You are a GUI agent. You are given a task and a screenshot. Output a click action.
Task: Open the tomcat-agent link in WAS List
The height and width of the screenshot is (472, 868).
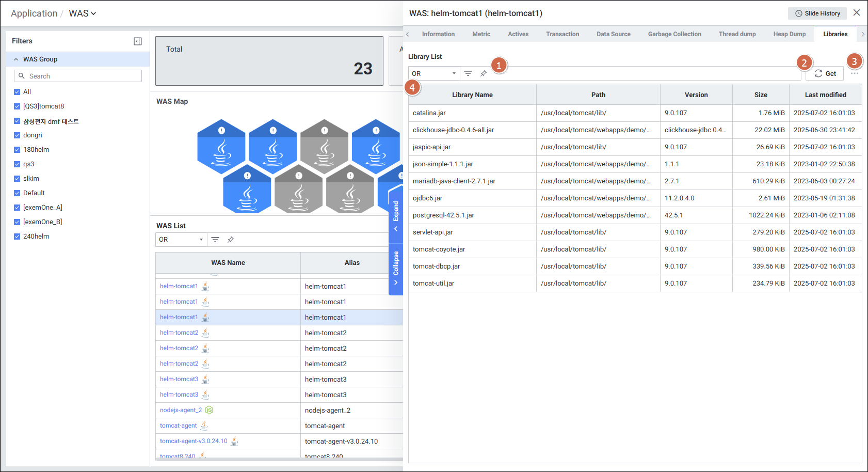pos(178,426)
